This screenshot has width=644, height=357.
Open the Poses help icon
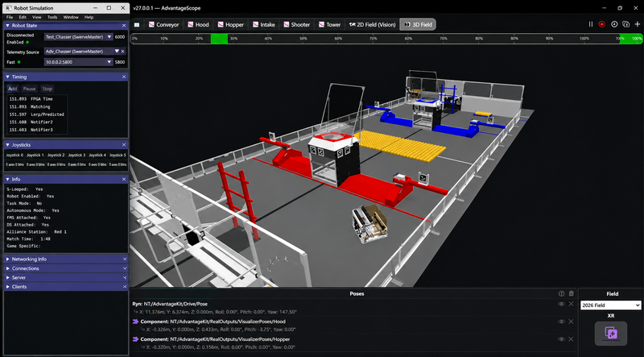click(561, 293)
